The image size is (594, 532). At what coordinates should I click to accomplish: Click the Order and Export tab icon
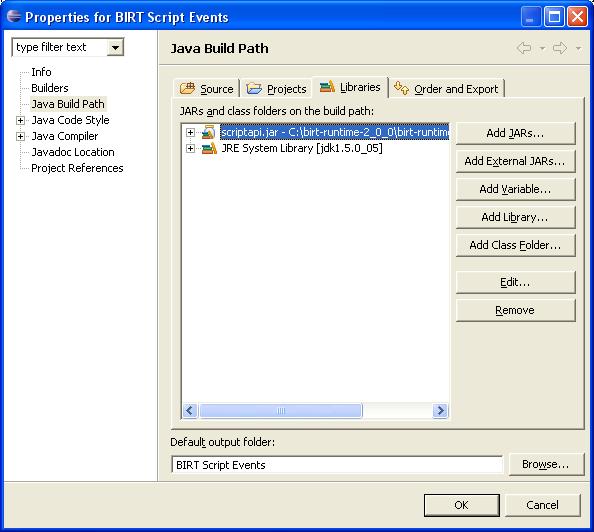[401, 88]
